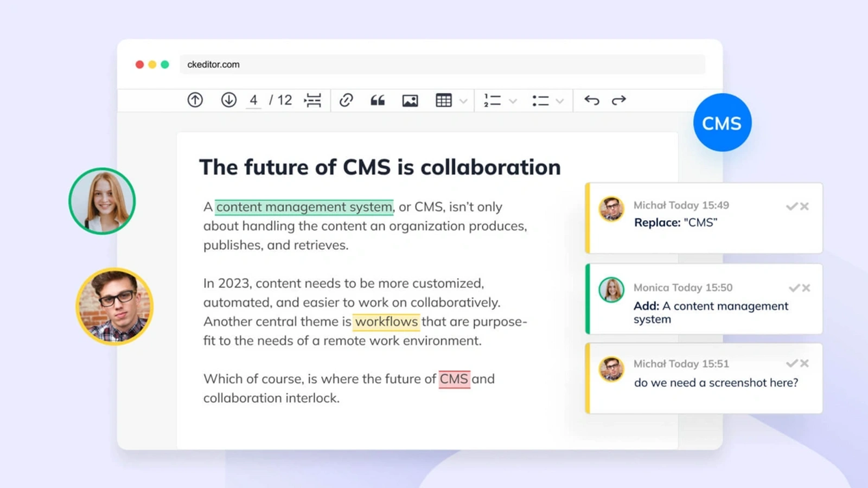Select the yellow-highlighted "workflows" comment marker

tap(386, 322)
